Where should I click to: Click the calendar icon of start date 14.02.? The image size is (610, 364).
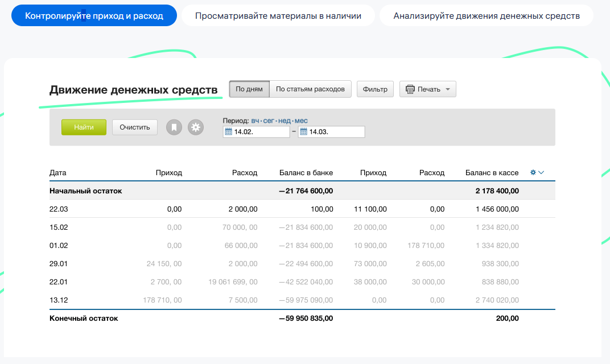228,132
